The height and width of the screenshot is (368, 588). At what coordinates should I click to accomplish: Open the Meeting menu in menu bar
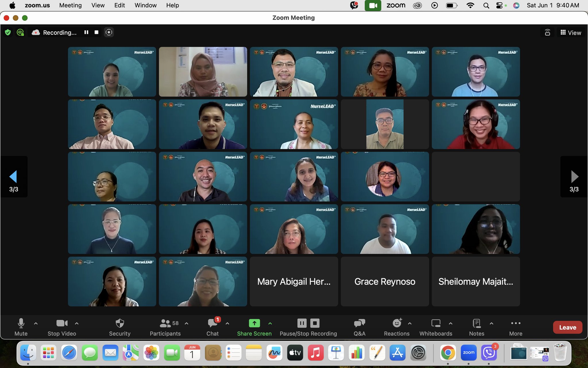pyautogui.click(x=70, y=5)
